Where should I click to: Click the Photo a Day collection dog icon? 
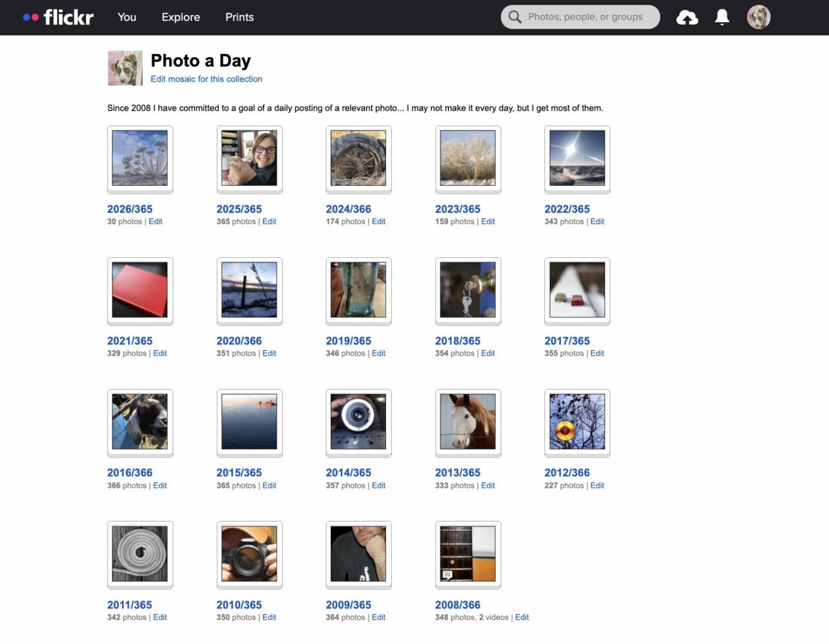(125, 67)
